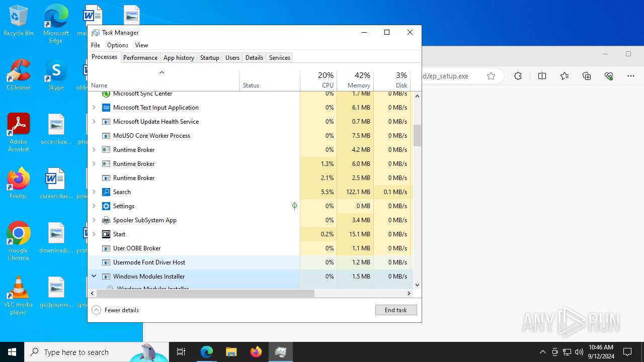The image size is (644, 362).
Task: Click the Windows Start button
Action: coord(12,352)
